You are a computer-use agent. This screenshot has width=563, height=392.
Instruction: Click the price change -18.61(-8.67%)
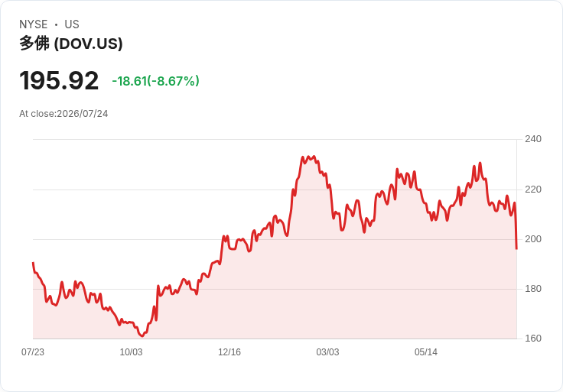coord(155,81)
